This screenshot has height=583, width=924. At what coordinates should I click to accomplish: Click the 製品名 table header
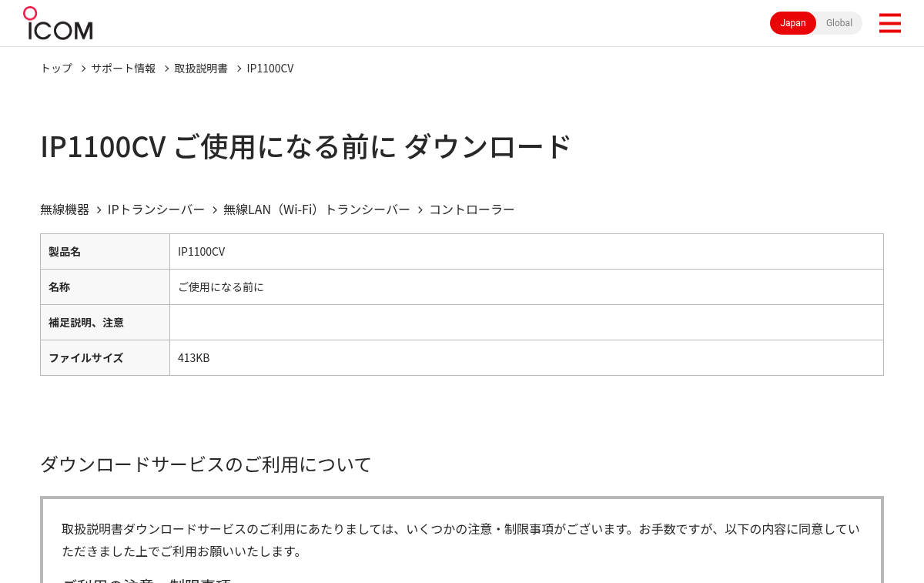[x=105, y=252]
